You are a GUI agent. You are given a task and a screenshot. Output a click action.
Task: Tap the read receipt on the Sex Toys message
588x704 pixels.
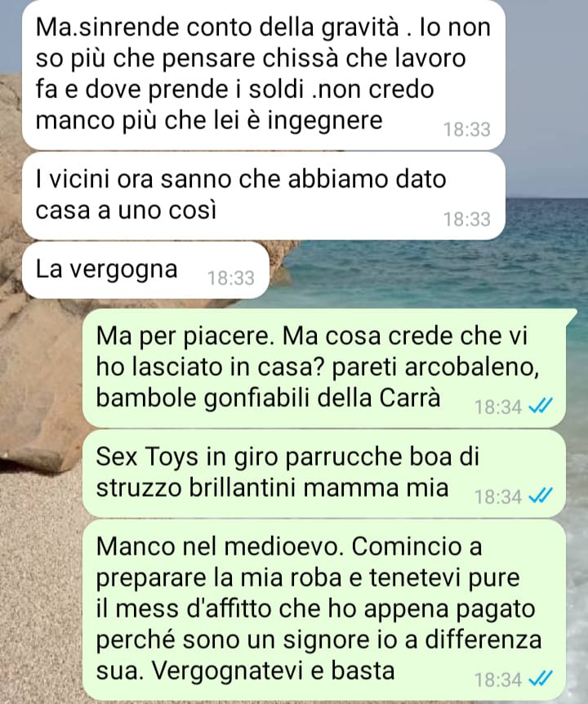[x=541, y=496]
